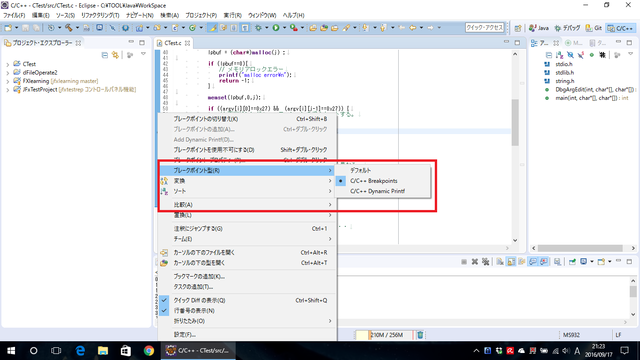This screenshot has height=360, width=640.
Task: Choose C/C++ Dynamic Printf option
Action: click(x=383, y=191)
